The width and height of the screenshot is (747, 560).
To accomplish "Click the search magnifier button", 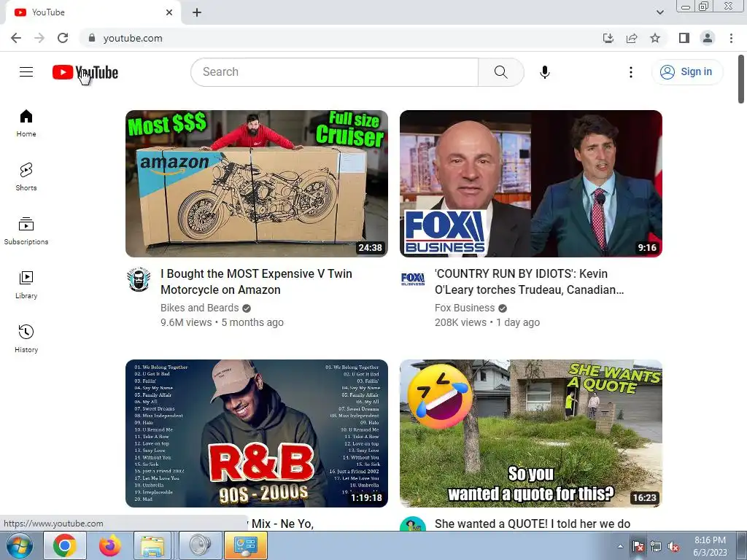I will (500, 72).
